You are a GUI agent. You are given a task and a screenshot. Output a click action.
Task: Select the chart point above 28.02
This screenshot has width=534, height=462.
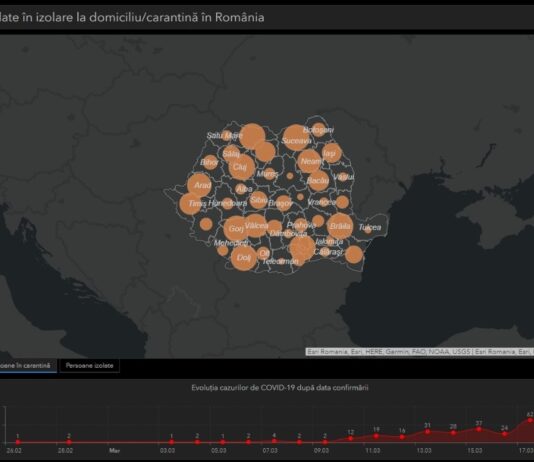click(x=69, y=442)
